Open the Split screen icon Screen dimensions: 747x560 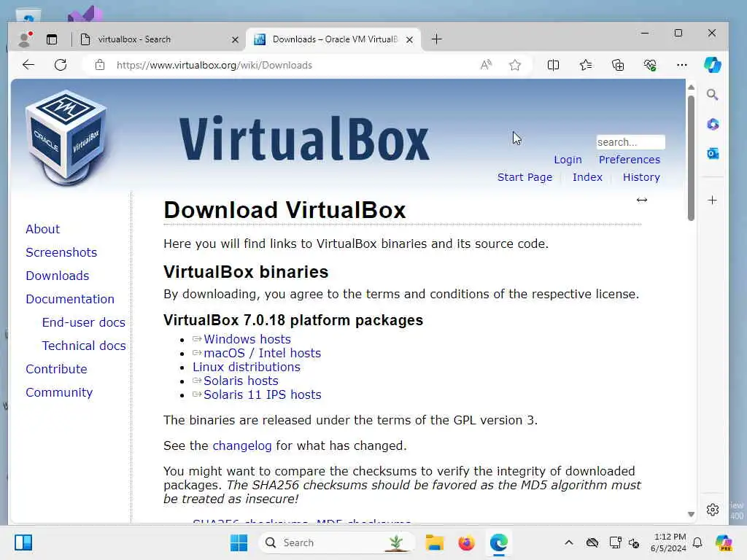553,65
